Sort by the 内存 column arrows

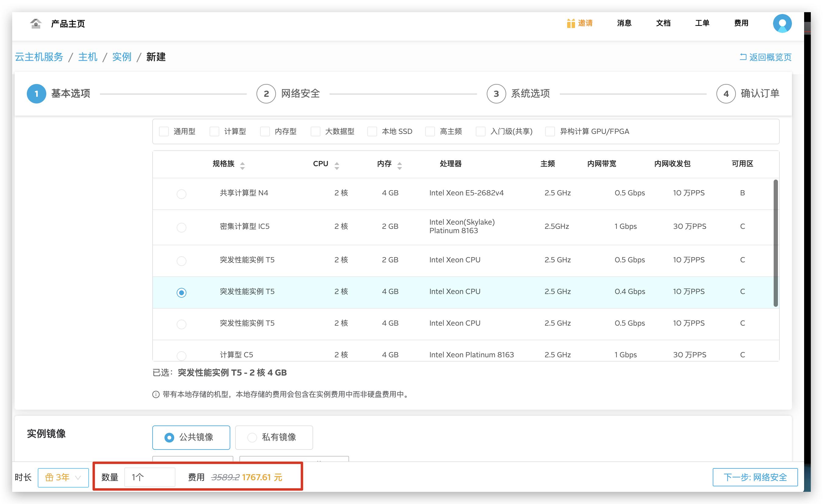point(400,166)
